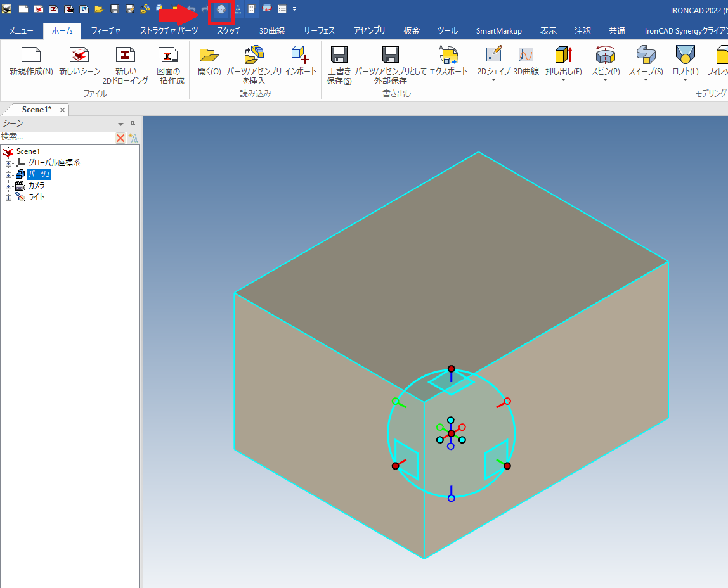Clear the scene search with red X

pos(120,137)
